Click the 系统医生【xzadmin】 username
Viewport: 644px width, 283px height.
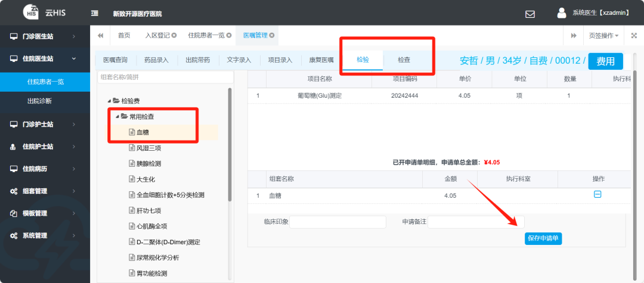pos(601,13)
